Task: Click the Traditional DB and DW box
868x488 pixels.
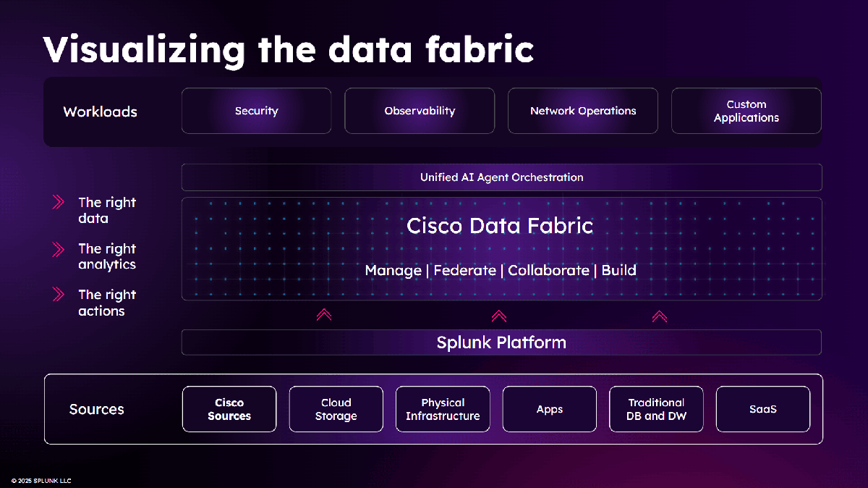Action: click(656, 409)
